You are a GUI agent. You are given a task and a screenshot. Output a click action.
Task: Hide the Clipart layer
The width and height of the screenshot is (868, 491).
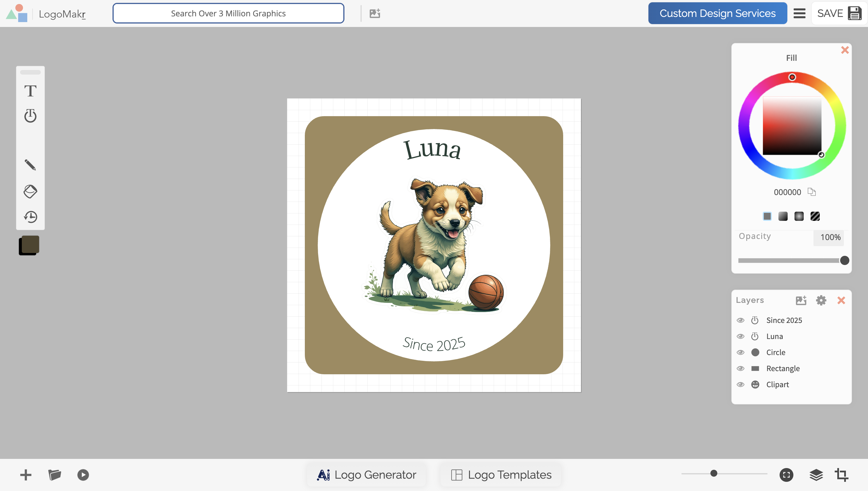coord(741,384)
